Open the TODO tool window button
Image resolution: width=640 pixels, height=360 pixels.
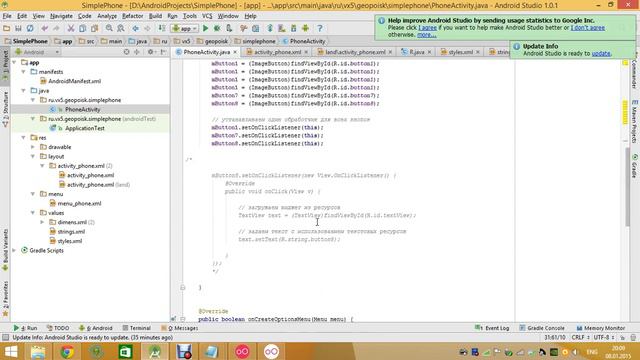click(58, 328)
